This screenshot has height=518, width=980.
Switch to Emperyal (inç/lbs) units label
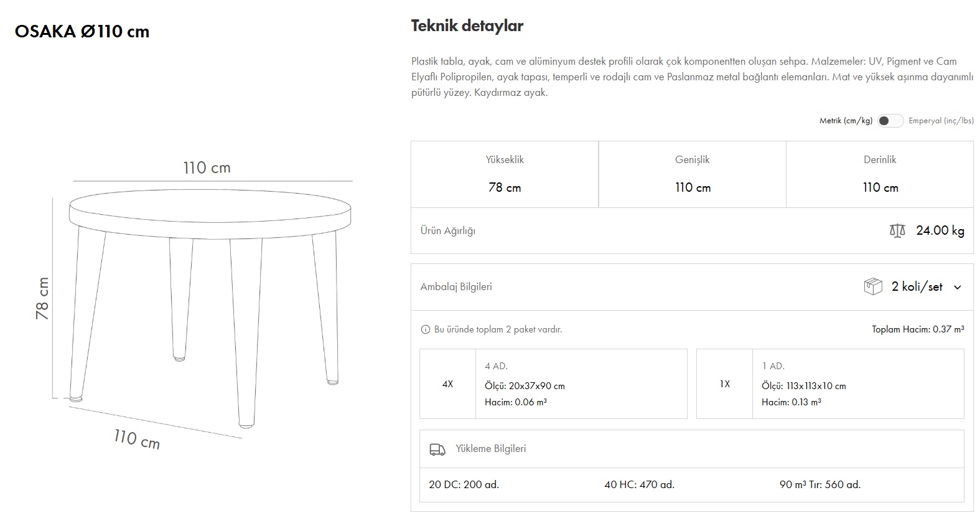[941, 121]
